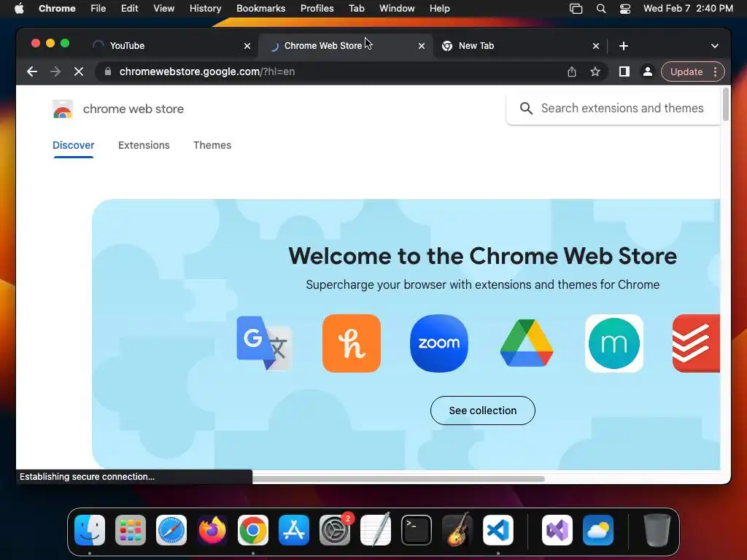The width and height of the screenshot is (747, 560).
Task: Open the new tab with plus button
Action: tap(624, 46)
